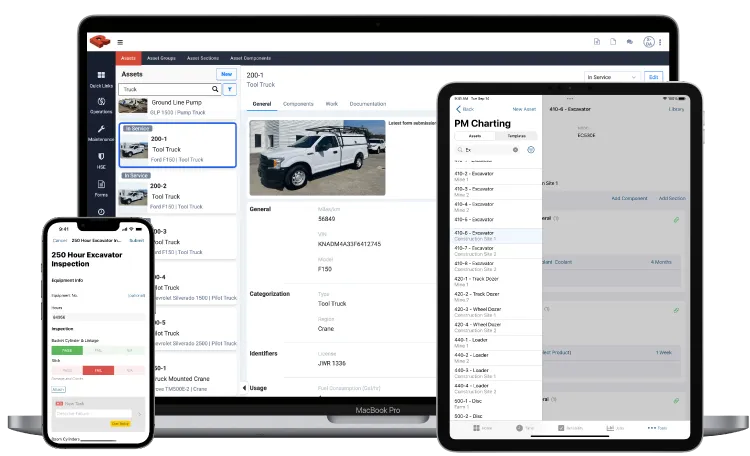Open Forms in the laptop sidebar
The image size is (750, 456).
tap(101, 188)
